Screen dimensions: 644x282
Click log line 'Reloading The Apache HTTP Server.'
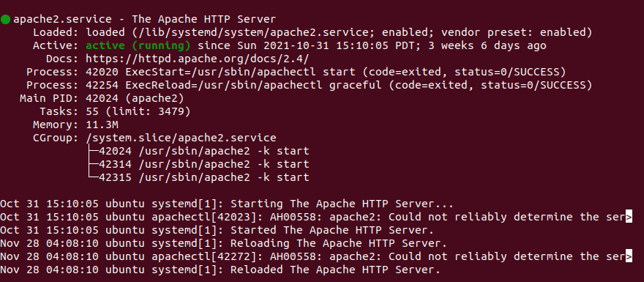(223, 243)
